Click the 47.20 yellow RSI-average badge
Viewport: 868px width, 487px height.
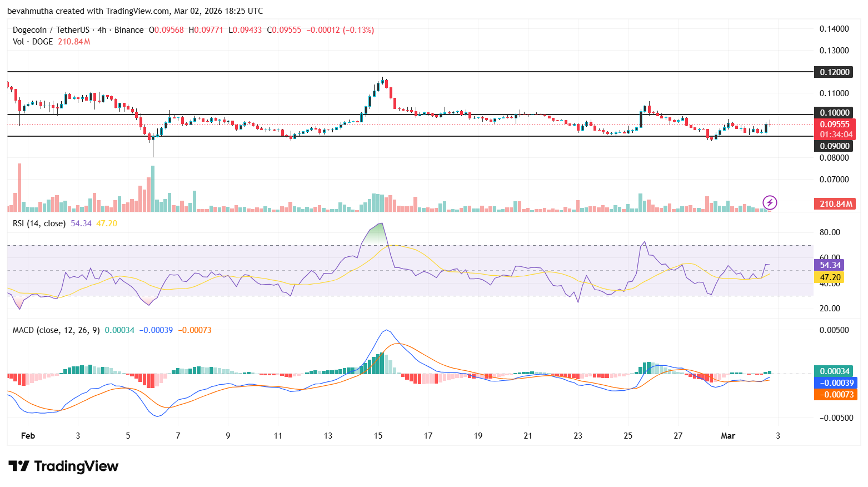[829, 276]
